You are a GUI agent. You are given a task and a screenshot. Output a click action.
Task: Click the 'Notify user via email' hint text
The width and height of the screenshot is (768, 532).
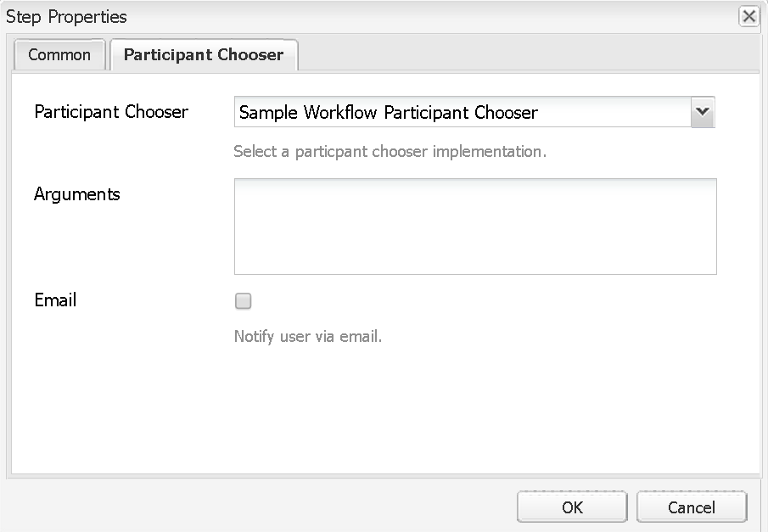tap(308, 337)
